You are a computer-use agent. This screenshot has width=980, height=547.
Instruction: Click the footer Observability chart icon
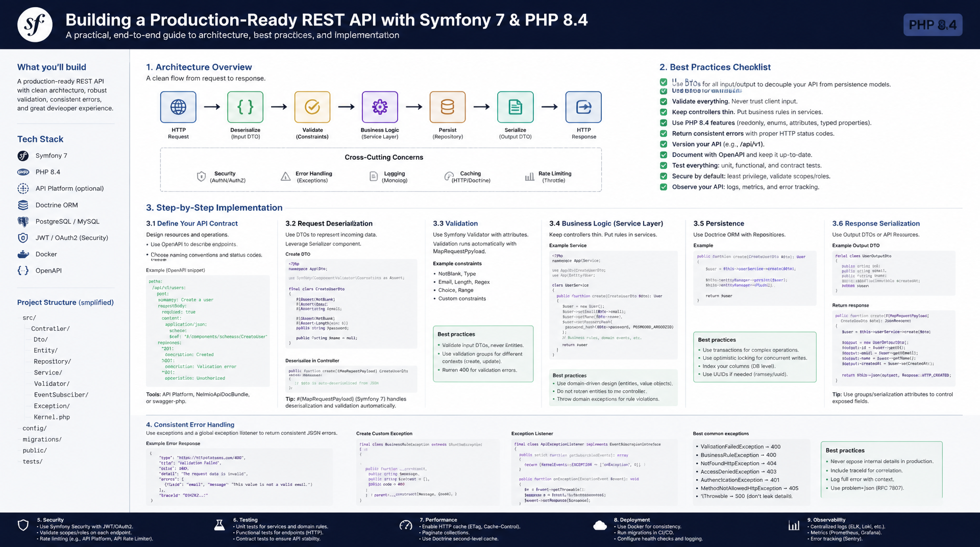pos(794,525)
